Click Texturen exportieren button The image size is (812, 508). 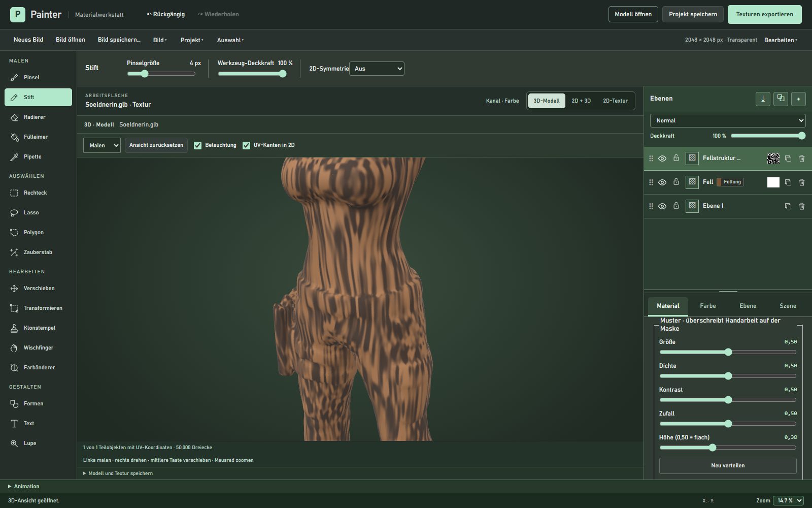click(765, 14)
